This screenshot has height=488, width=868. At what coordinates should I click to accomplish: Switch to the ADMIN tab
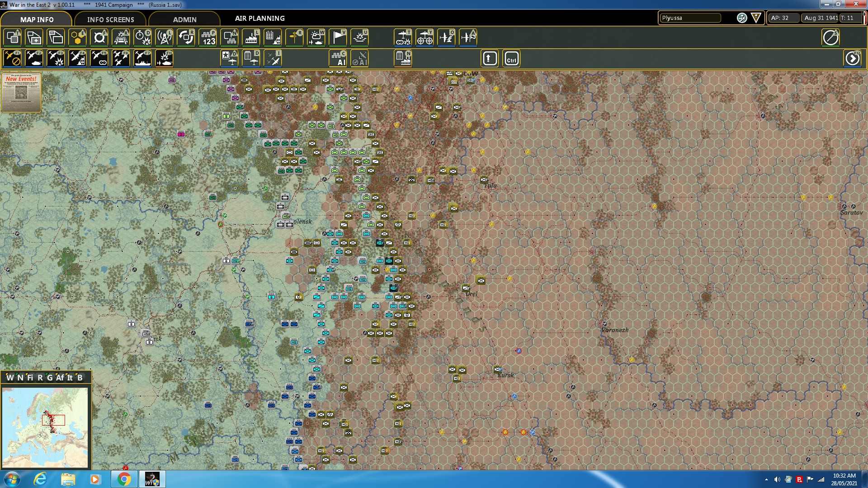[185, 19]
